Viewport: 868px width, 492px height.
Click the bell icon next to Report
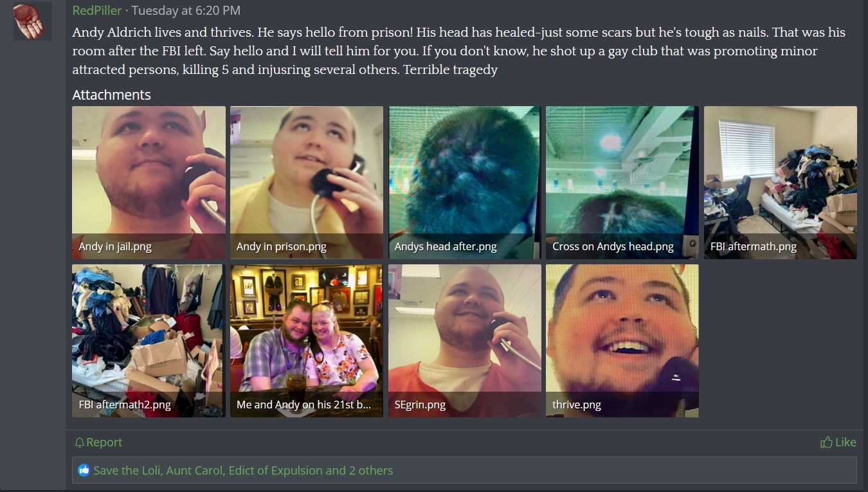(80, 442)
